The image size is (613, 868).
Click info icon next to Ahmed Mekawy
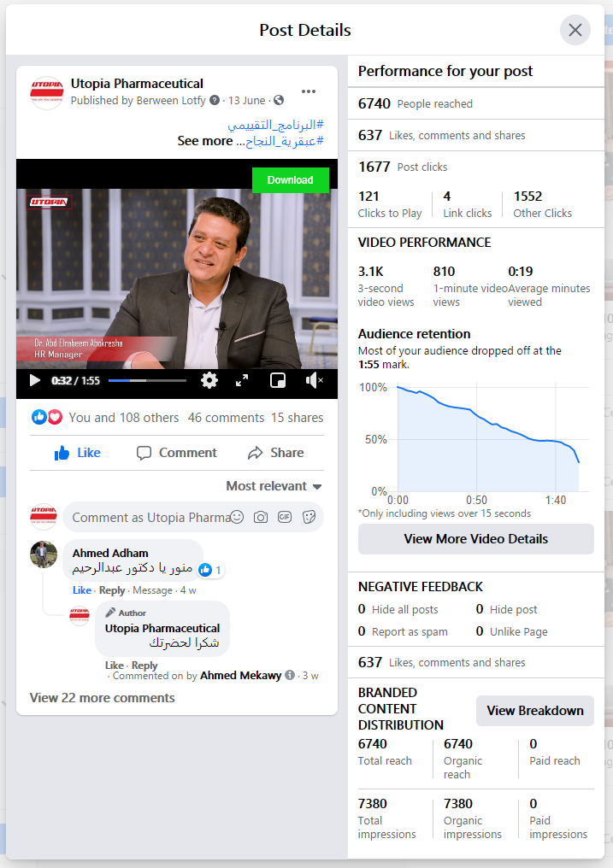coord(290,676)
